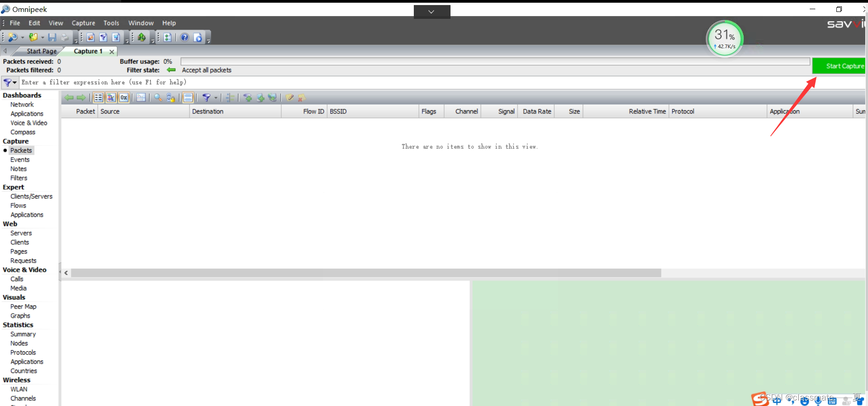Image resolution: width=868 pixels, height=406 pixels.
Task: Click the green upward arrow toolbar icon
Action: [142, 37]
